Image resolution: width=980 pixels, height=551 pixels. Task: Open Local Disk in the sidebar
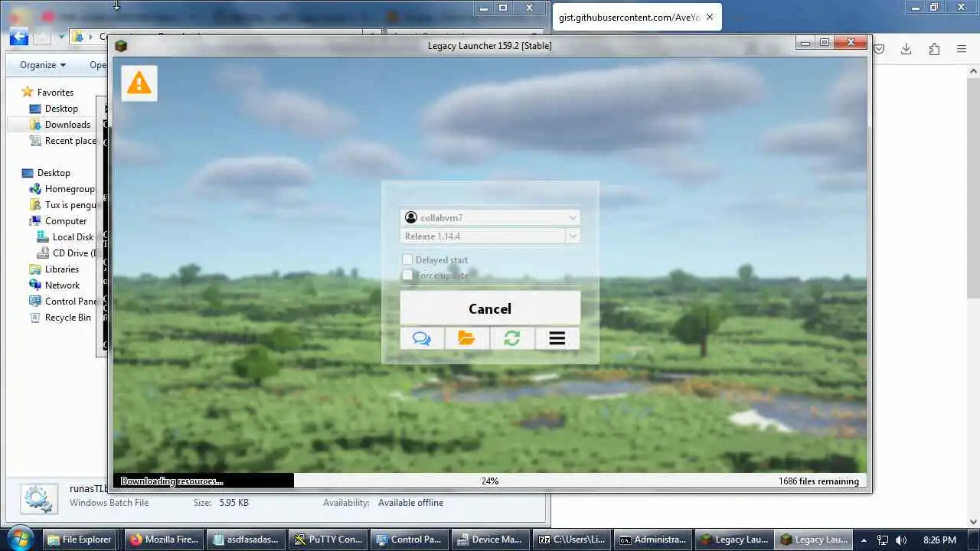click(73, 236)
